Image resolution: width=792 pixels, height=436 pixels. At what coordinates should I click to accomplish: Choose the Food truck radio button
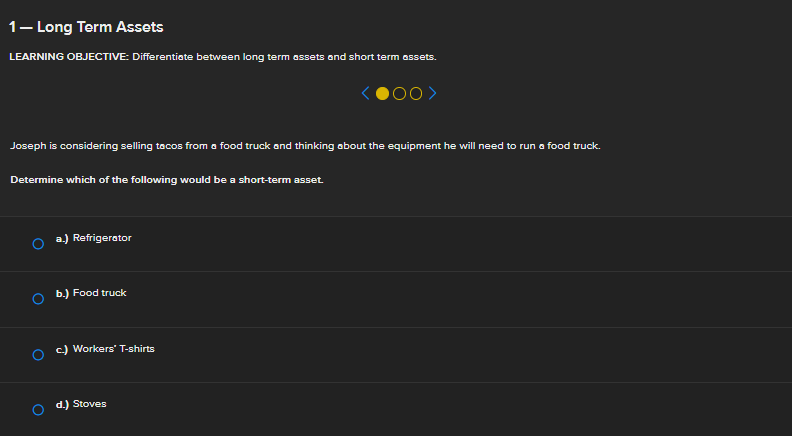pyautogui.click(x=38, y=298)
